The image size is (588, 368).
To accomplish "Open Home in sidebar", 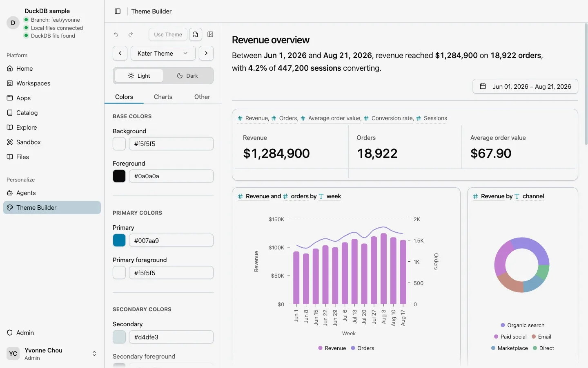I will pos(52,69).
